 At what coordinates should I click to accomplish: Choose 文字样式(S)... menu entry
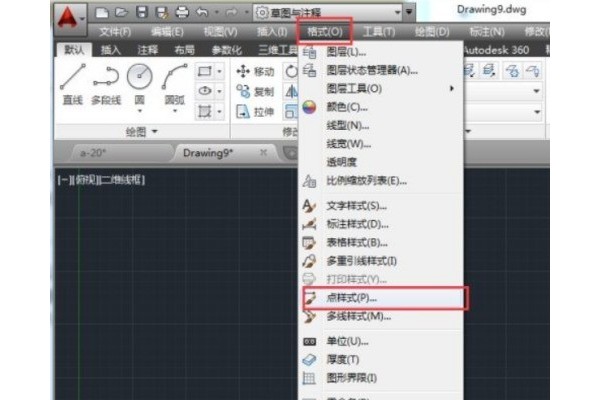pos(381,206)
